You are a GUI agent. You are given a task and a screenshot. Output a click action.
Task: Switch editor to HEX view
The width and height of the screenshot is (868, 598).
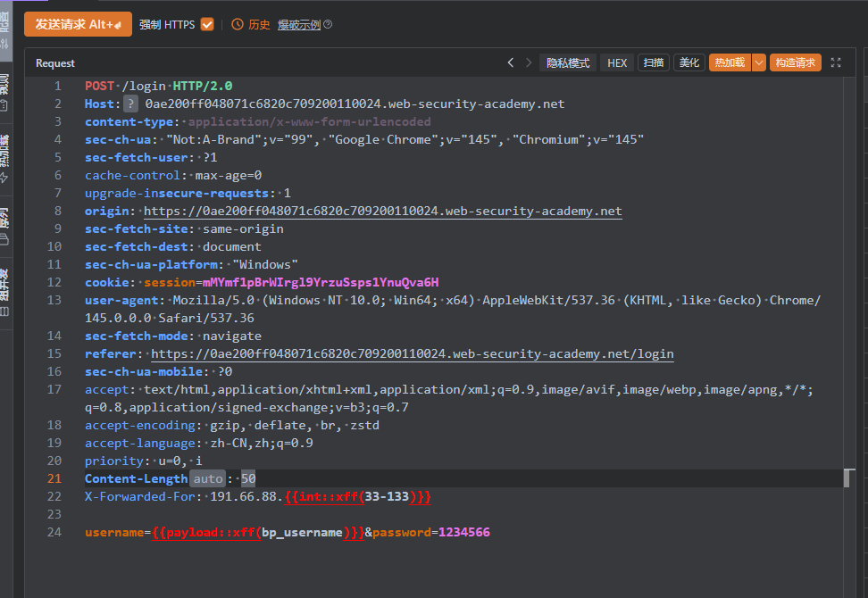click(x=617, y=62)
